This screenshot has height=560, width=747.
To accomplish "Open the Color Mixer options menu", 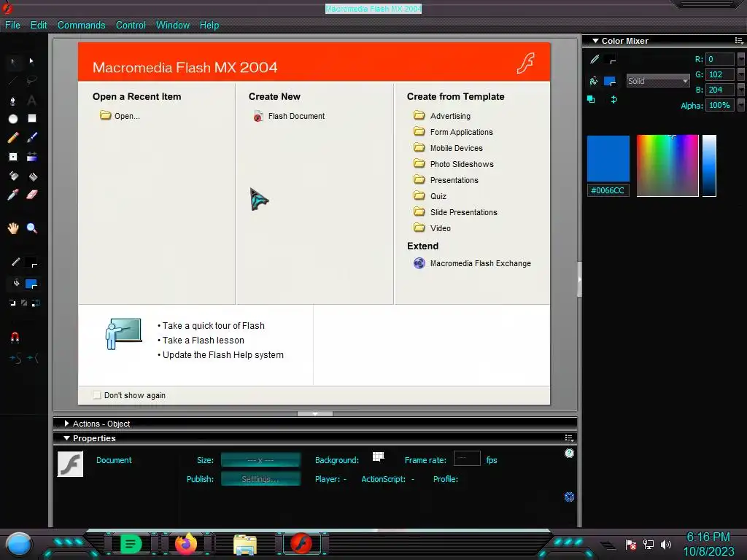I will (739, 41).
